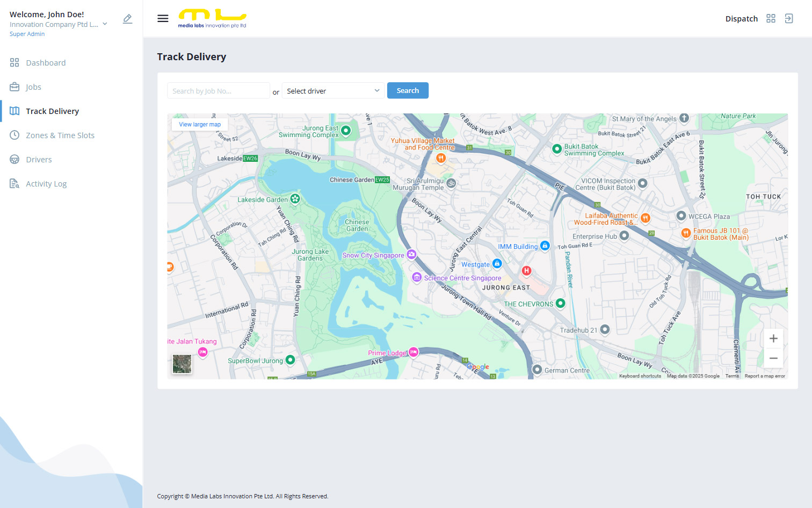812x508 pixels.
Task: Click the Westgate shopping marker
Action: (x=497, y=263)
